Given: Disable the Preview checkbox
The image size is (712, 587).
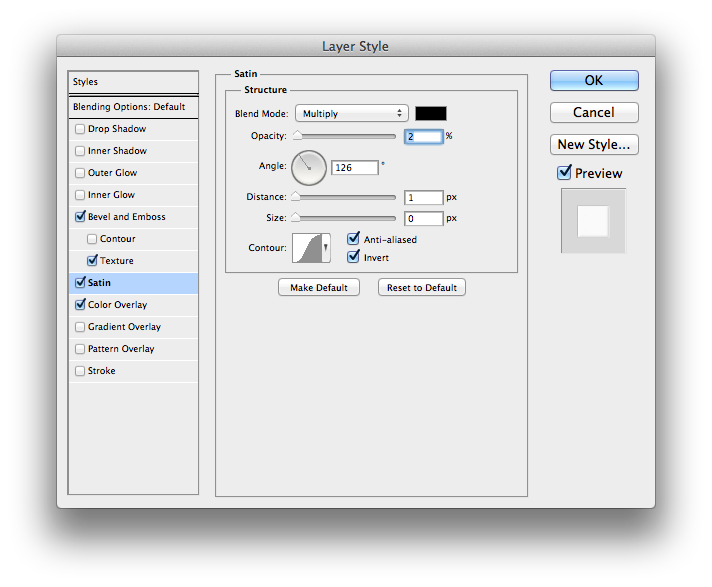Looking at the screenshot, I should 564,173.
